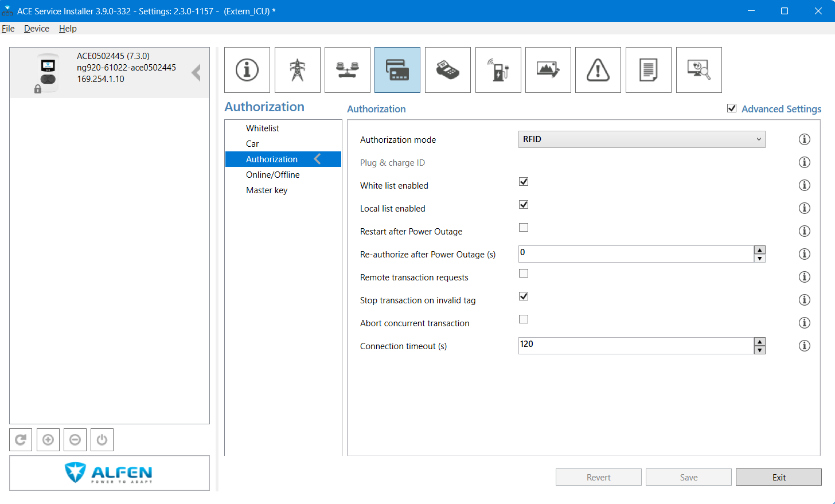The image size is (835, 504).
Task: Open the diagnostics monitor magnifier tab
Action: [x=699, y=70]
